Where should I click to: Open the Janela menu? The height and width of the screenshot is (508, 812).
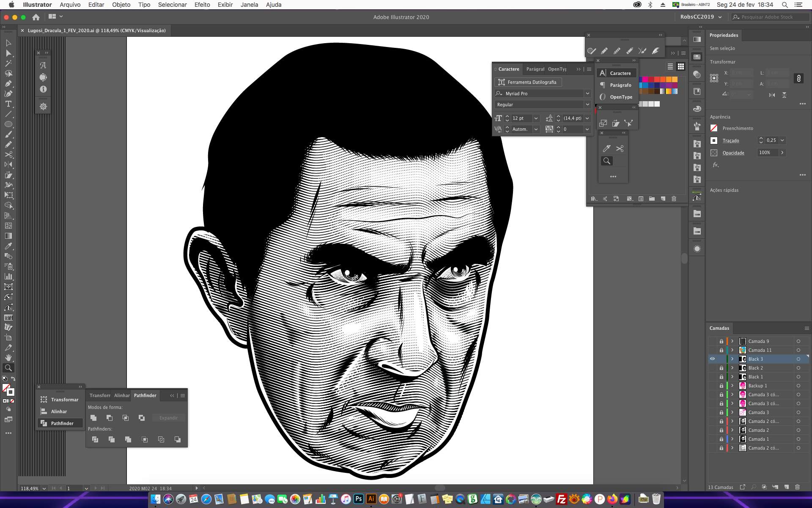point(250,5)
